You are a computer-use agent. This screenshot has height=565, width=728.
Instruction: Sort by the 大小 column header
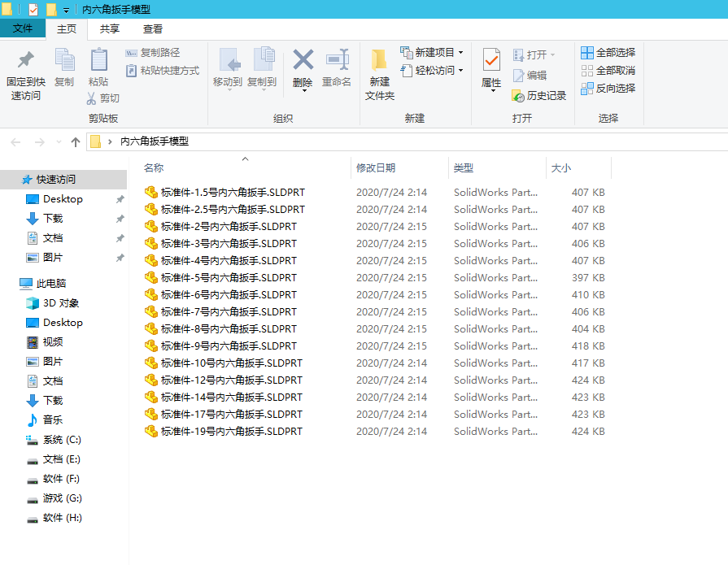561,168
